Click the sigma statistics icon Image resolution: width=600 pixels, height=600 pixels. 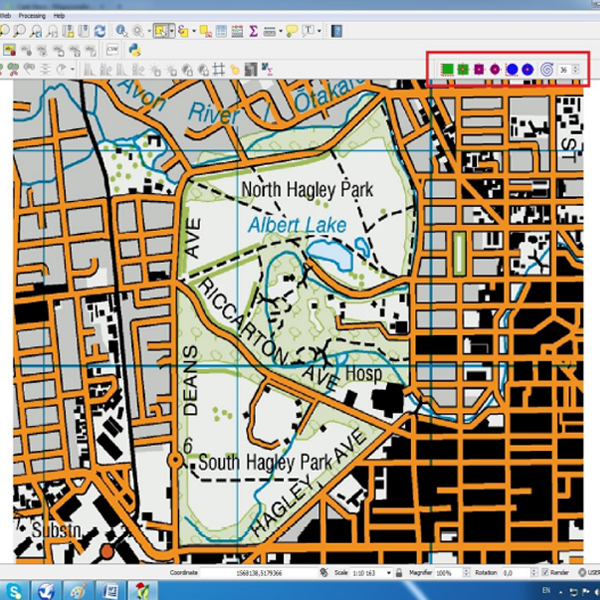coord(253,31)
